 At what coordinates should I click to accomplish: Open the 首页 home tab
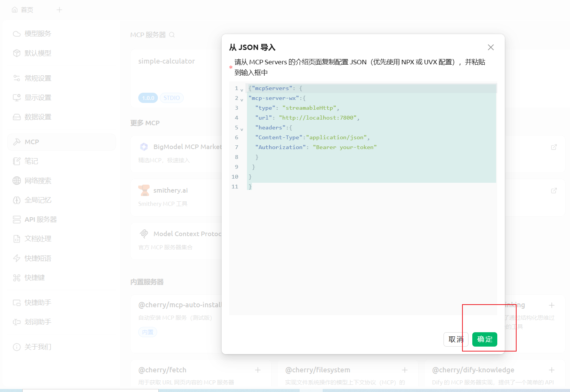tap(23, 10)
